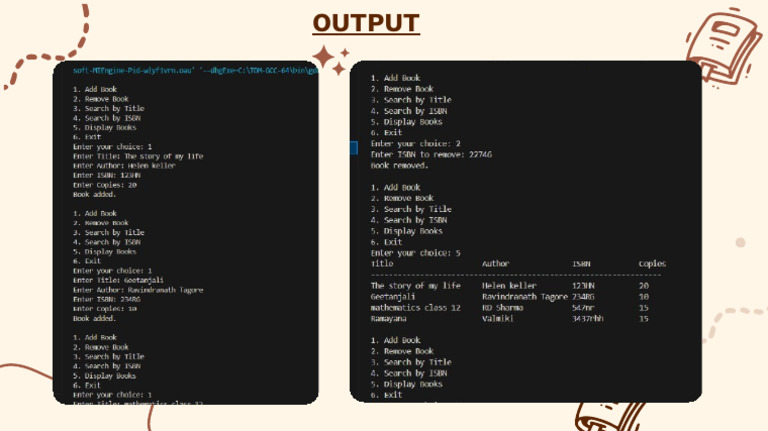Click copies value 15 in the Ramayana row
This screenshot has width=768, height=431.
pyautogui.click(x=644, y=319)
